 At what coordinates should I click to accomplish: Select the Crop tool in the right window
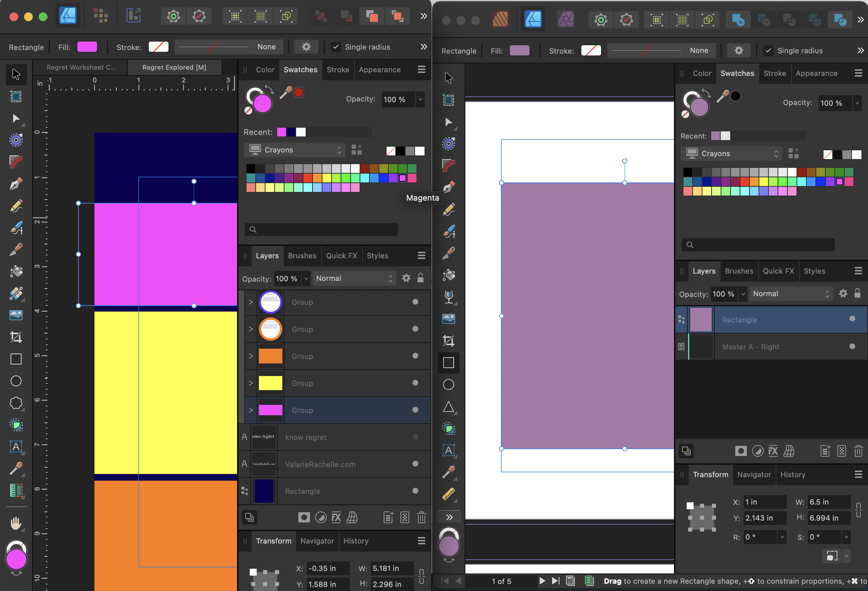point(448,340)
